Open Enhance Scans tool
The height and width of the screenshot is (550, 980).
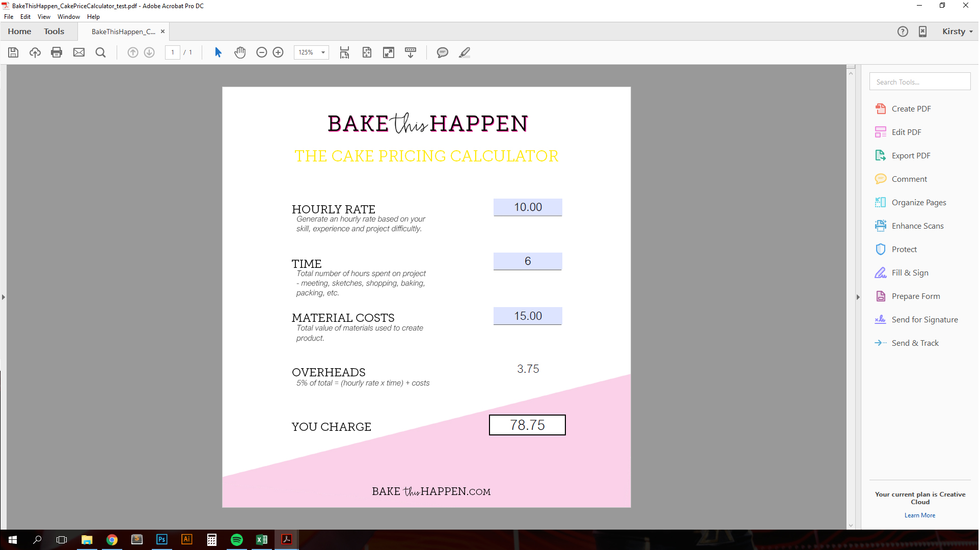pyautogui.click(x=909, y=226)
